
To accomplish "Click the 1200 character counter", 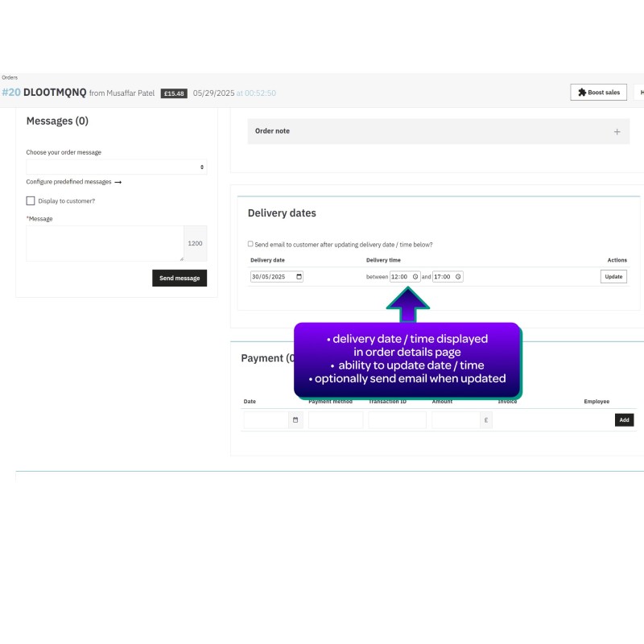I will pos(195,243).
